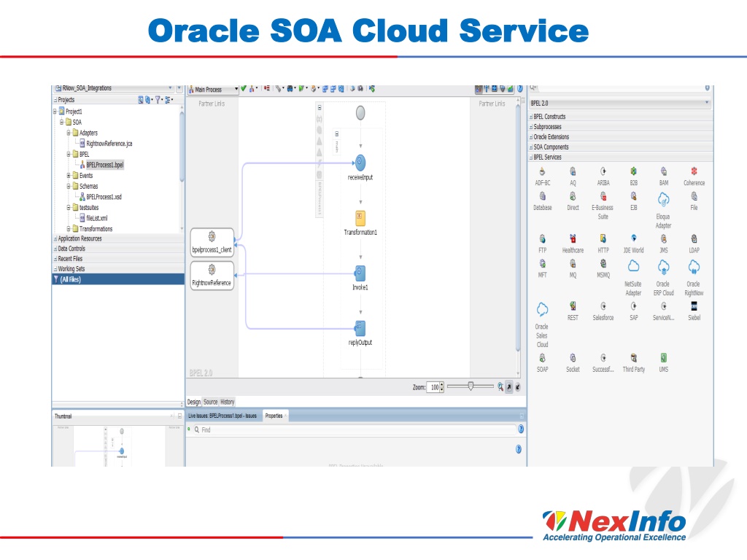Choose the MFT adapter icon

(542, 264)
